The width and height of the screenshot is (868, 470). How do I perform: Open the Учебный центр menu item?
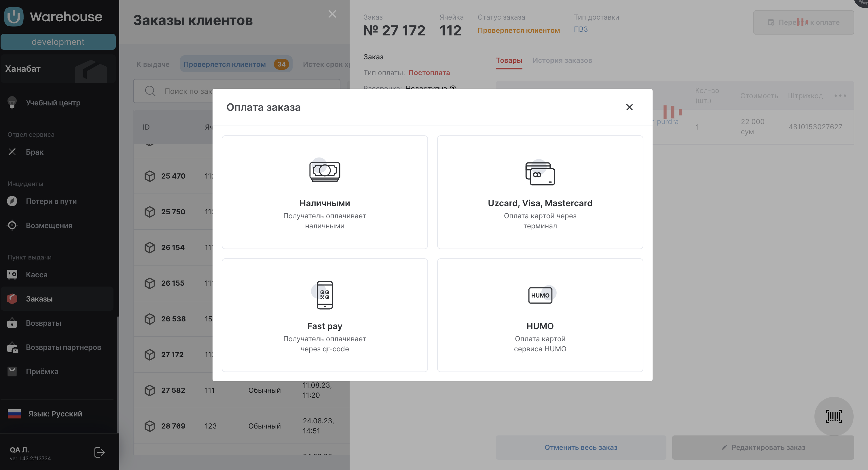coord(53,103)
